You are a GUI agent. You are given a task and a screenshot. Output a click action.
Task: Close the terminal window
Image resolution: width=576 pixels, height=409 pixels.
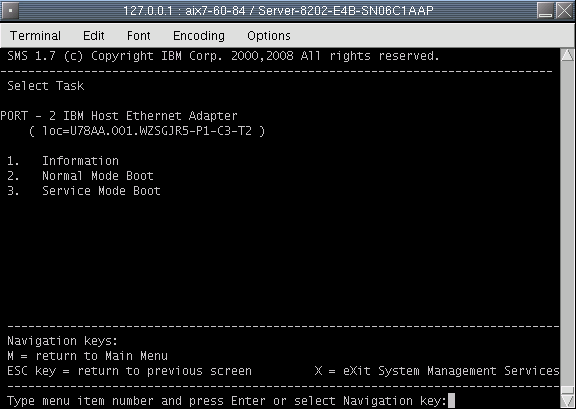click(564, 10)
